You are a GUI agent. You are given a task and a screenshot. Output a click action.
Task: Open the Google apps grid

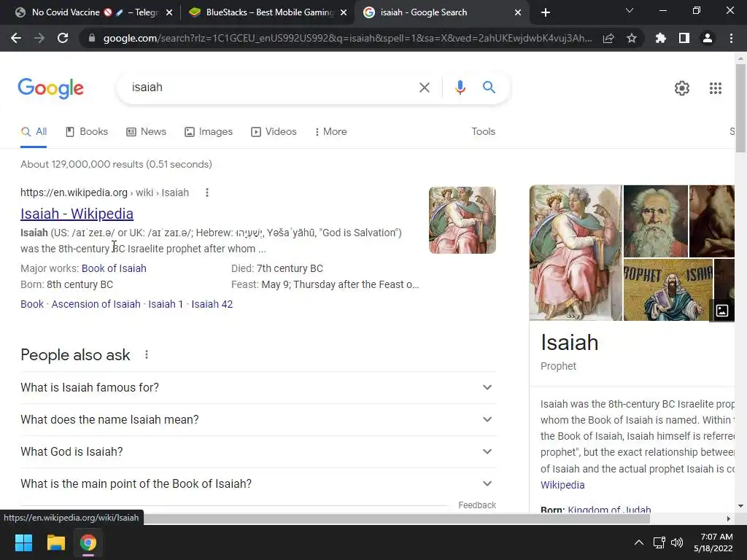point(715,88)
